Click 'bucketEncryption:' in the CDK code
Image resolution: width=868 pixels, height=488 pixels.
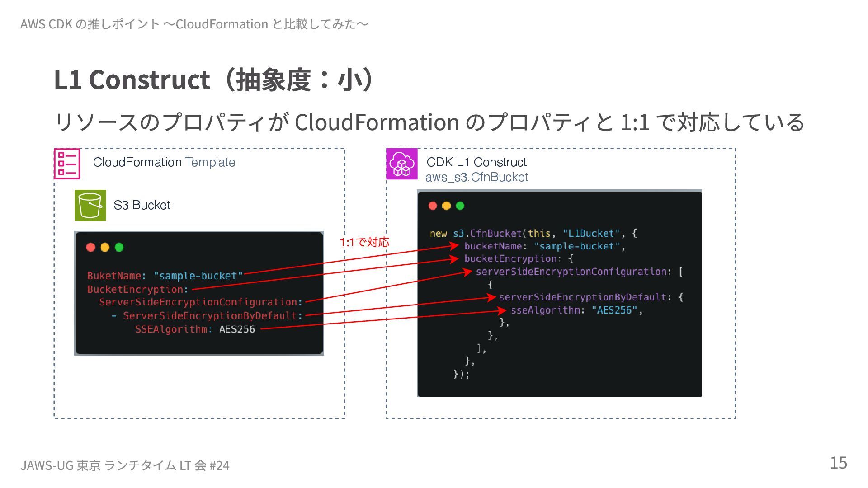513,259
